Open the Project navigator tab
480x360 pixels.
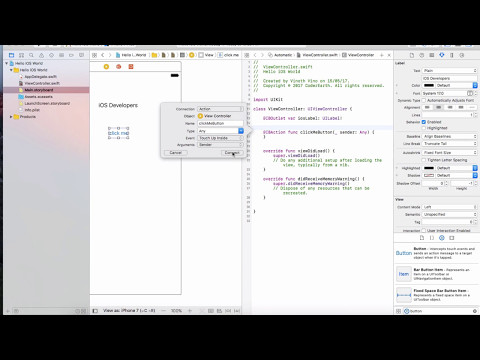coord(12,55)
